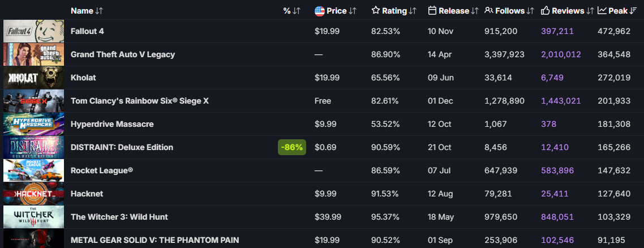644x248 pixels.
Task: Open The Witcher 3: Wild Hunt link
Action: point(119,217)
